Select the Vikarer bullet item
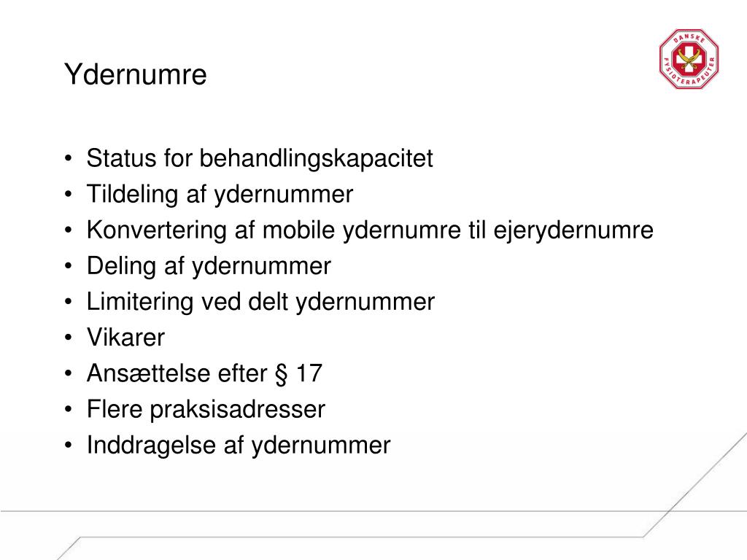Viewport: 747px width, 560px height. (125, 338)
